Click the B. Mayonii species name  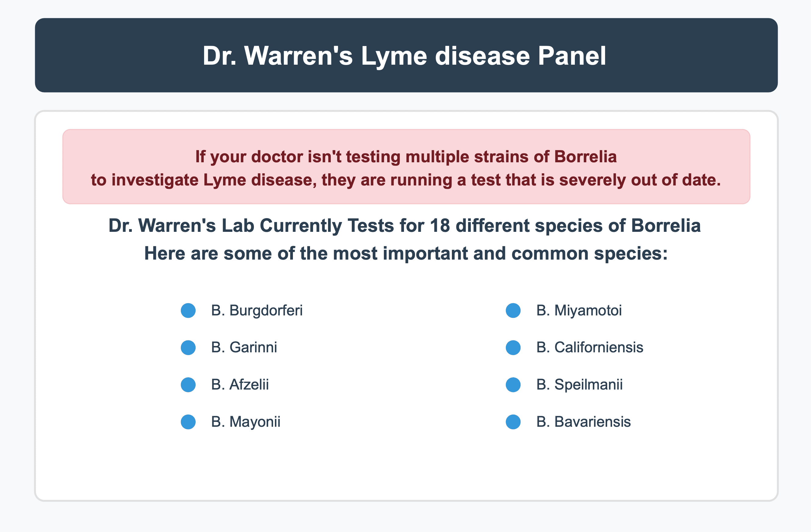[x=246, y=422]
